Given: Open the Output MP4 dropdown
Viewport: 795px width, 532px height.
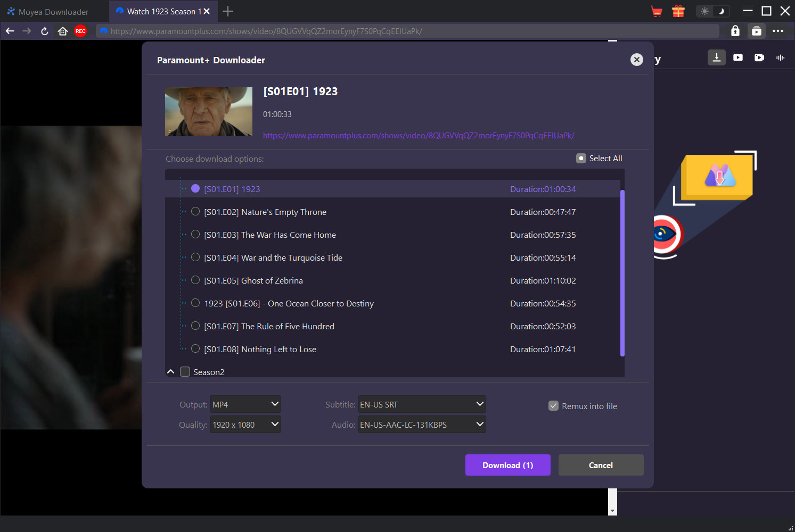Looking at the screenshot, I should coord(245,404).
